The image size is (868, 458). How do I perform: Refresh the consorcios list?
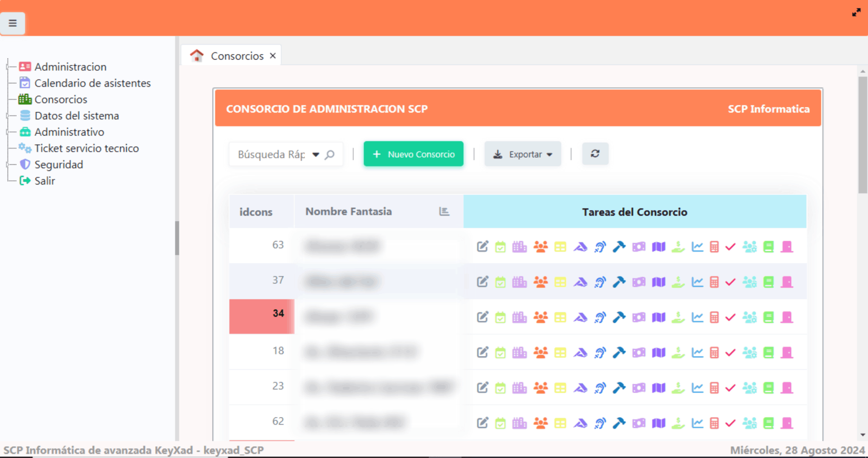595,154
